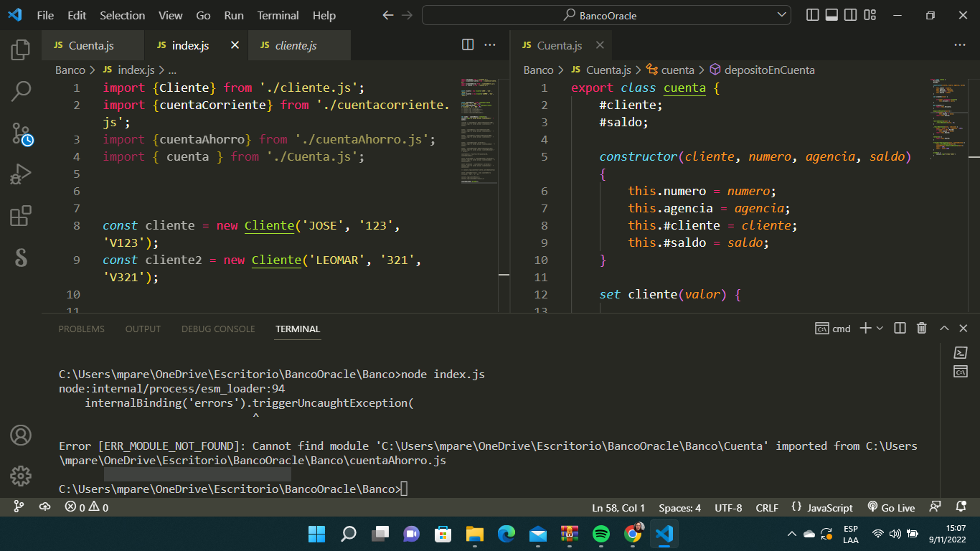Open the View menu

tap(171, 15)
